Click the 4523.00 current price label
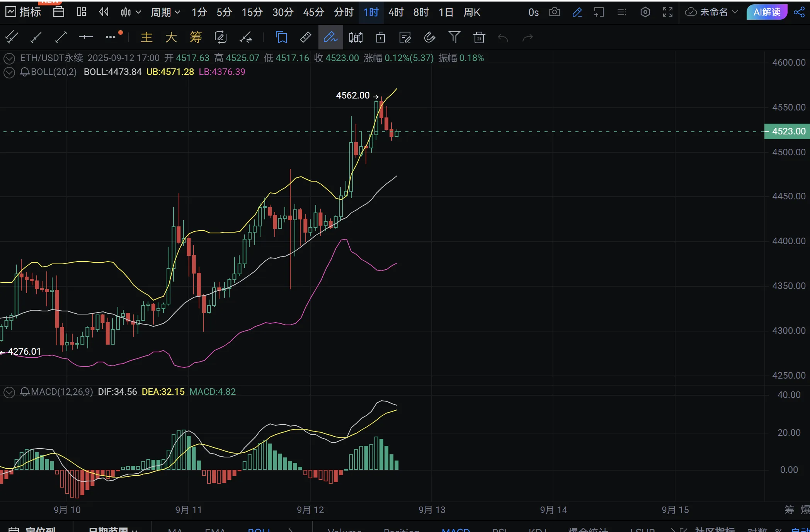 coord(788,131)
